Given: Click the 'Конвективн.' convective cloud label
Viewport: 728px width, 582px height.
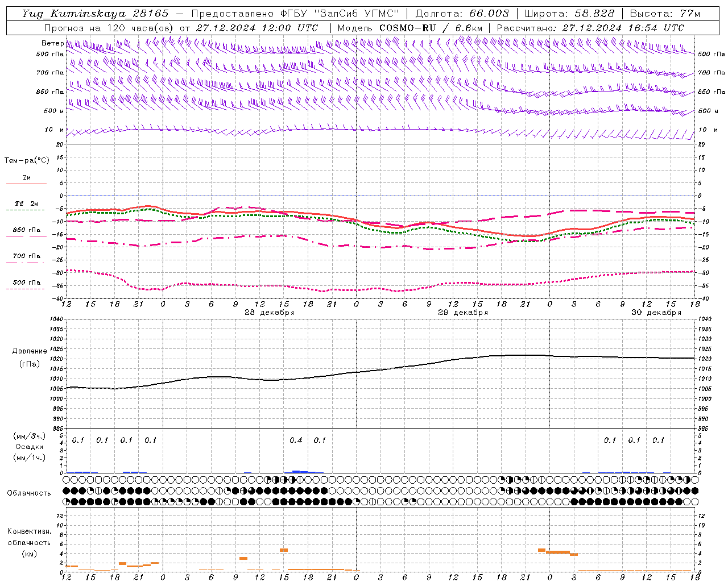Looking at the screenshot, I should (29, 531).
